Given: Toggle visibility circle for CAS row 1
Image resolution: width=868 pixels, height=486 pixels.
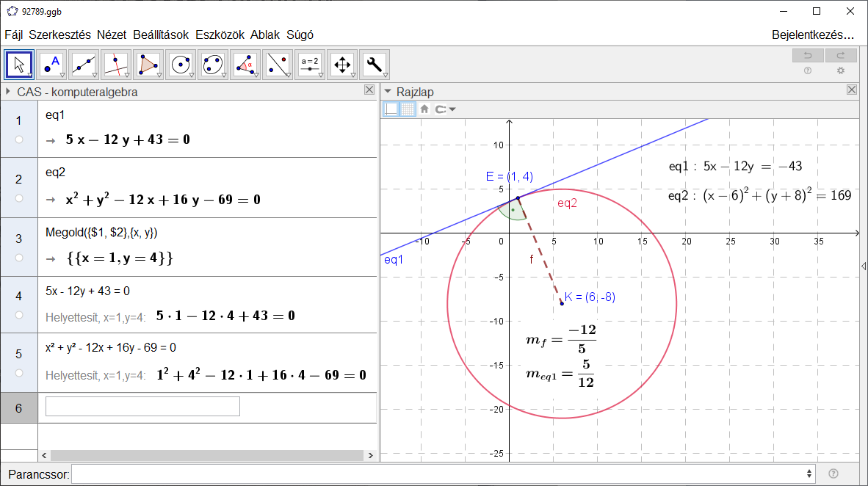Looking at the screenshot, I should coord(19,139).
